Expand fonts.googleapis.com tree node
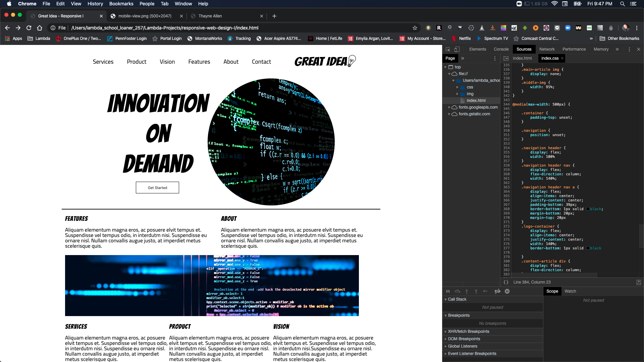Image resolution: width=644 pixels, height=362 pixels. (449, 107)
